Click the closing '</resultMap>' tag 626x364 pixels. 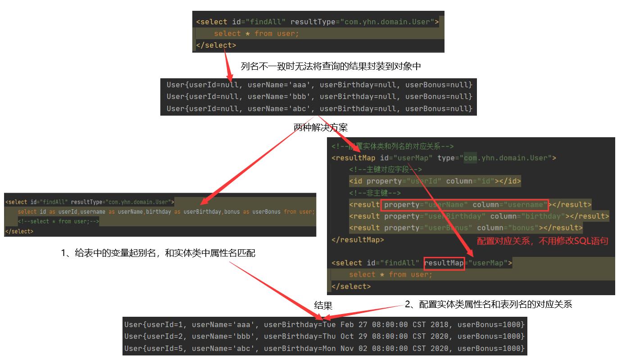[358, 240]
